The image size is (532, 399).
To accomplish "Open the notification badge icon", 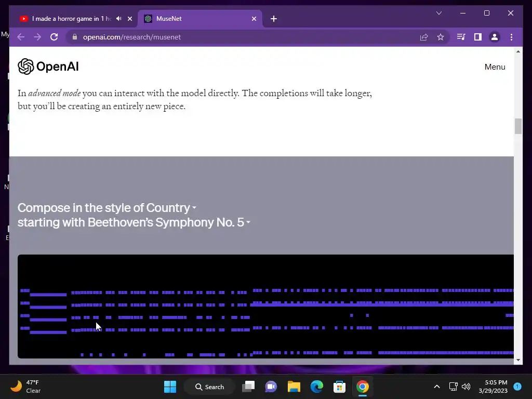I will tap(517, 387).
